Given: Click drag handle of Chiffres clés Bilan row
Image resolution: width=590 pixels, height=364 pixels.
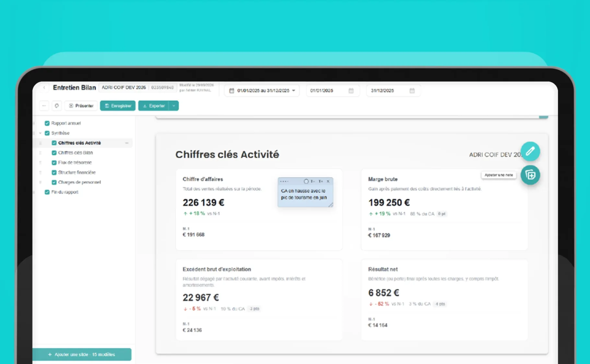Looking at the screenshot, I should coord(40,153).
